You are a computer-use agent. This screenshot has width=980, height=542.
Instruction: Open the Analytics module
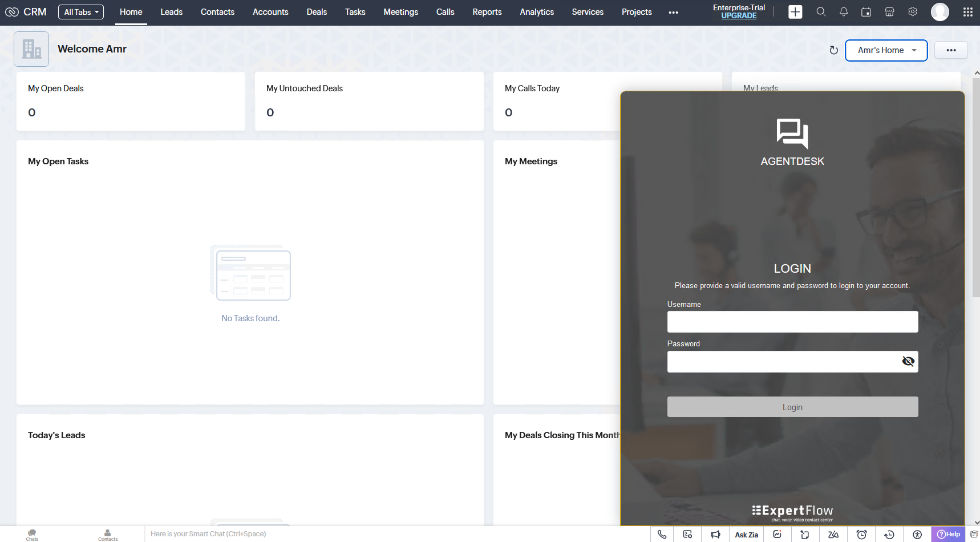coord(537,11)
